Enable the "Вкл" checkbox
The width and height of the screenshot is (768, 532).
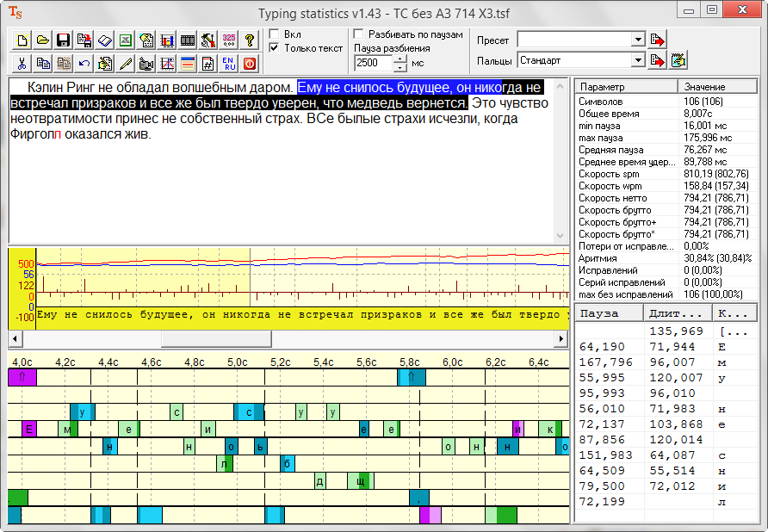click(274, 34)
